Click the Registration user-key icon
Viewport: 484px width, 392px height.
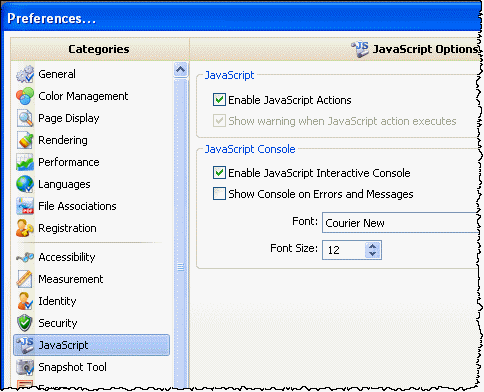[x=25, y=228]
